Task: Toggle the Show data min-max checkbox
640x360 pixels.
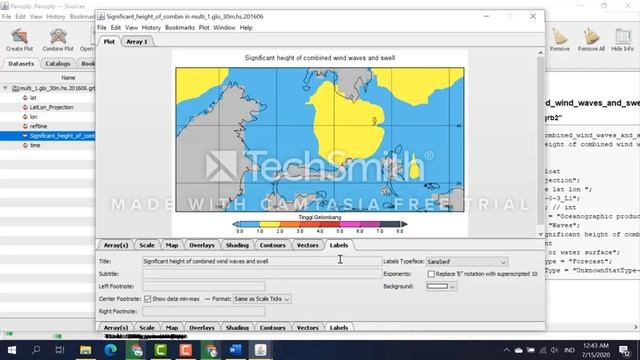Action: click(x=148, y=299)
